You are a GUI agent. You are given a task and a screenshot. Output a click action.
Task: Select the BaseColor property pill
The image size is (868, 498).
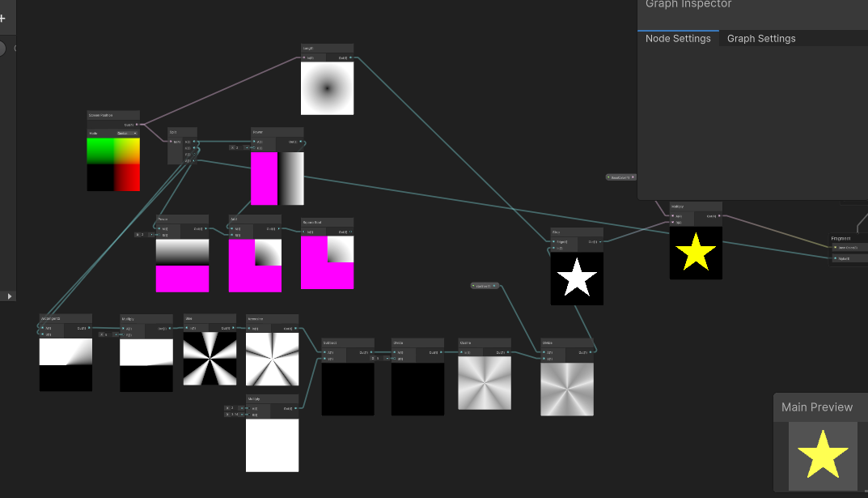click(x=620, y=177)
